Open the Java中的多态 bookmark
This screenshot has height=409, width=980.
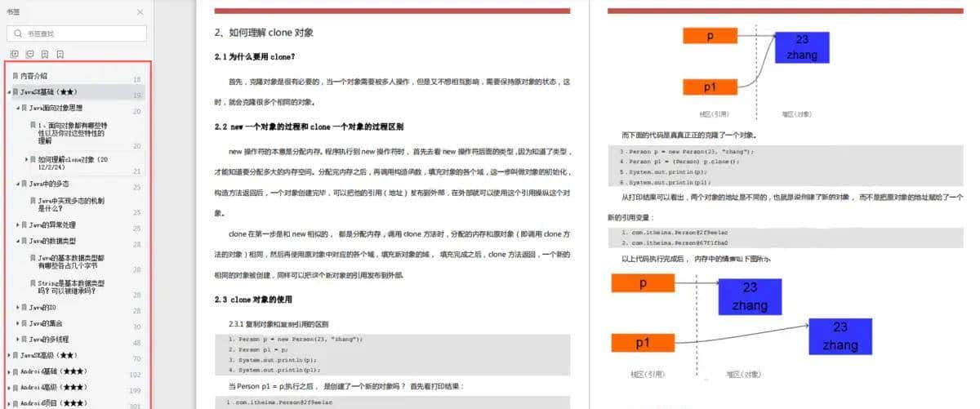click(x=49, y=184)
